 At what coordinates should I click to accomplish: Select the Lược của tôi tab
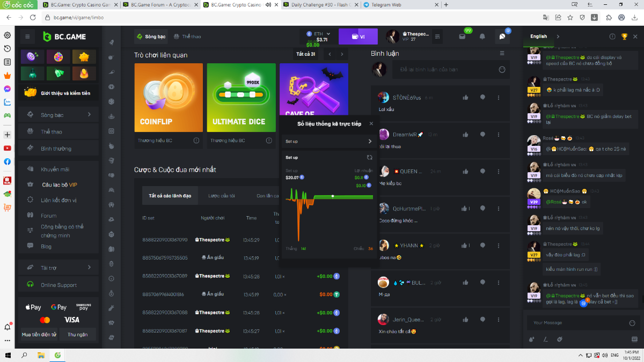point(221,196)
